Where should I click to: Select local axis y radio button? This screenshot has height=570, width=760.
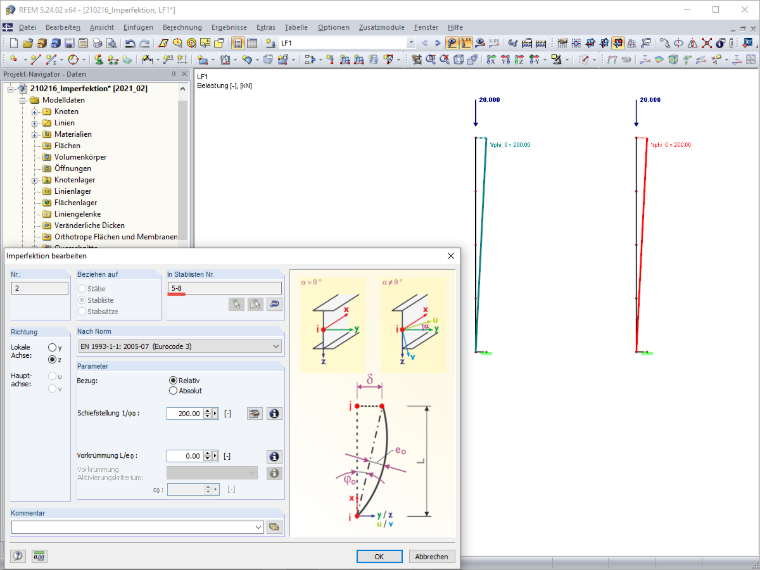[52, 348]
